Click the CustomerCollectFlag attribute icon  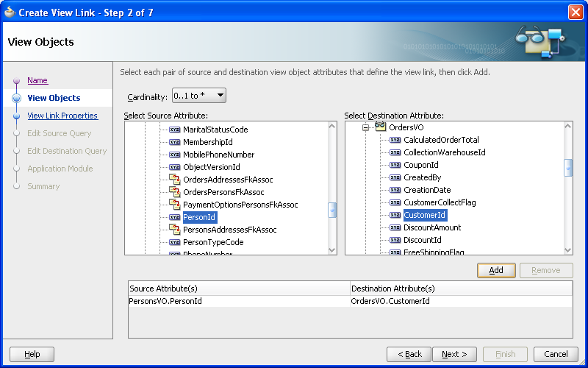click(395, 202)
